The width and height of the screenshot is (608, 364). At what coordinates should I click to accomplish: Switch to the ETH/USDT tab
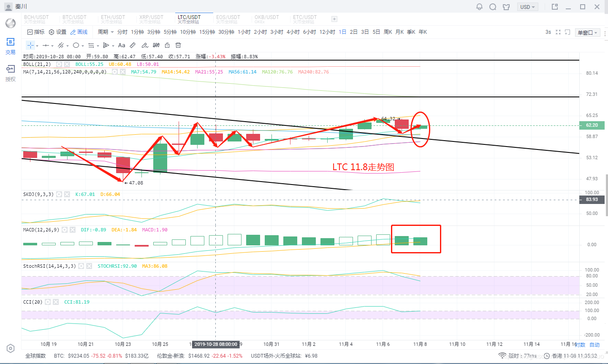[x=112, y=19]
